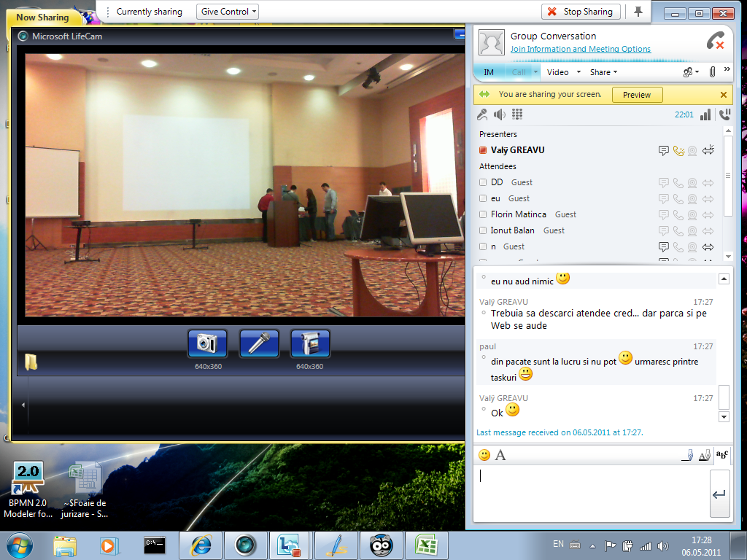747x560 pixels.
Task: Select the Florin Matinca attendee checkbox
Action: coord(483,214)
